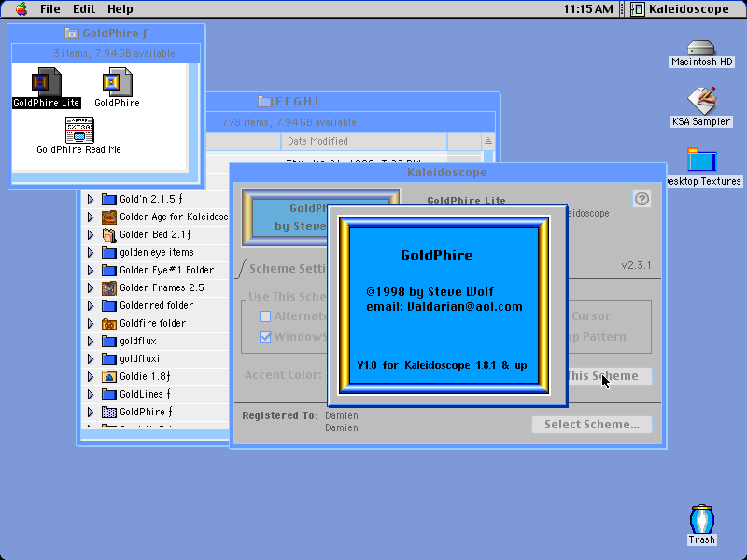Open the GoldPhire Read Me document icon

79,130
